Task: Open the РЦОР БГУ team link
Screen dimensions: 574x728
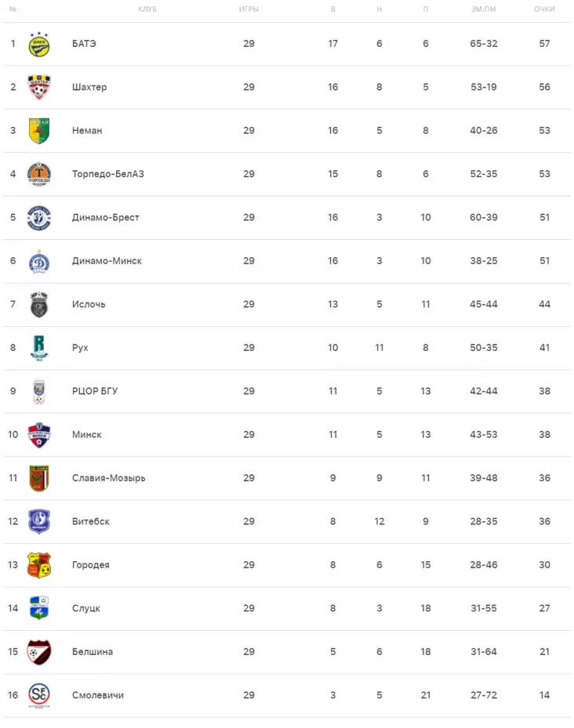Action: pyautogui.click(x=94, y=391)
